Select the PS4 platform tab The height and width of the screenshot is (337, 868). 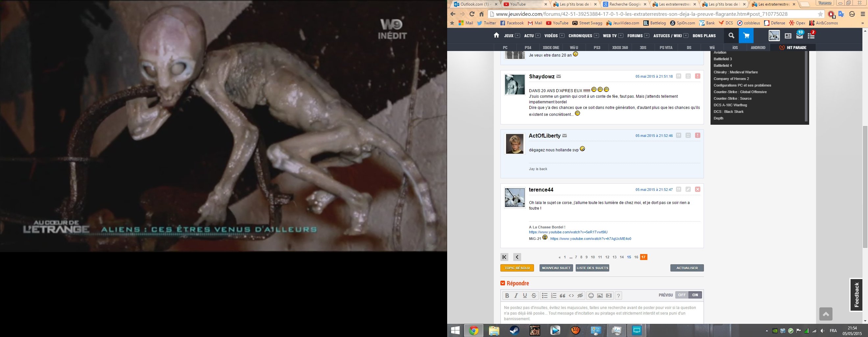pyautogui.click(x=528, y=48)
